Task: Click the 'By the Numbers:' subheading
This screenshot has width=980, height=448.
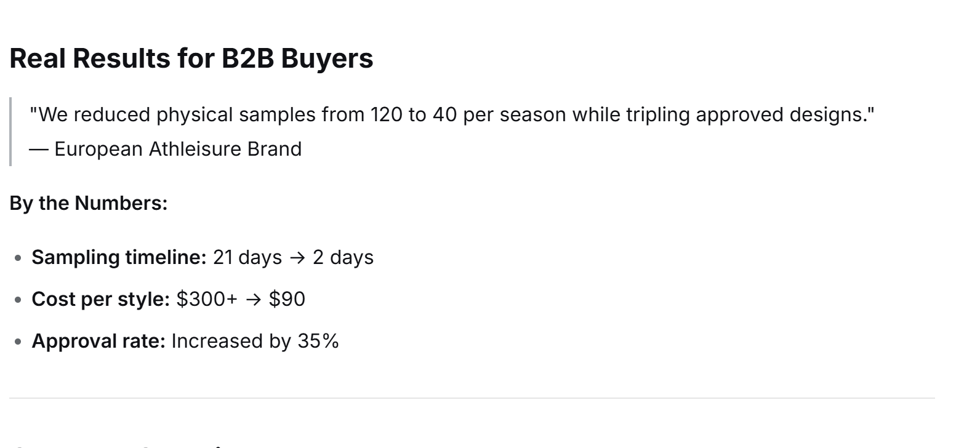Action: [88, 203]
